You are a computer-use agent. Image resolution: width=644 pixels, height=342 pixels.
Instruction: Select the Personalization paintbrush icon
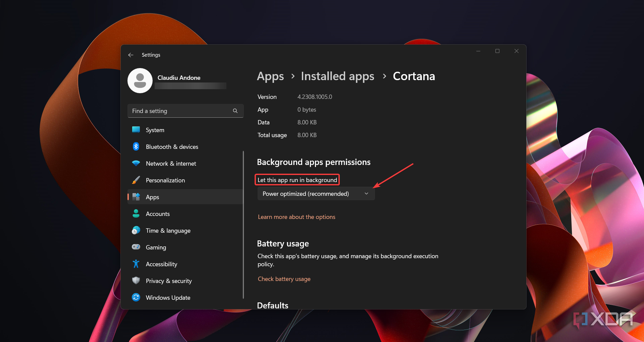(136, 180)
